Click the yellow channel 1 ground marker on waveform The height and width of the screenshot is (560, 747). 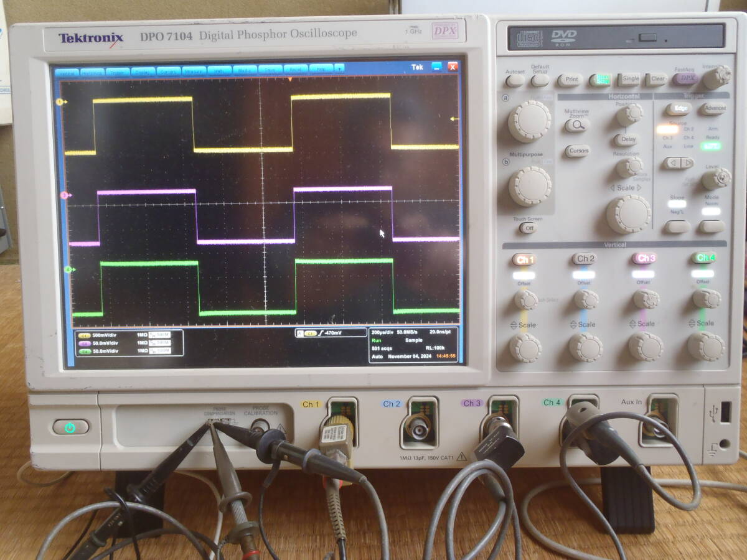pos(61,101)
